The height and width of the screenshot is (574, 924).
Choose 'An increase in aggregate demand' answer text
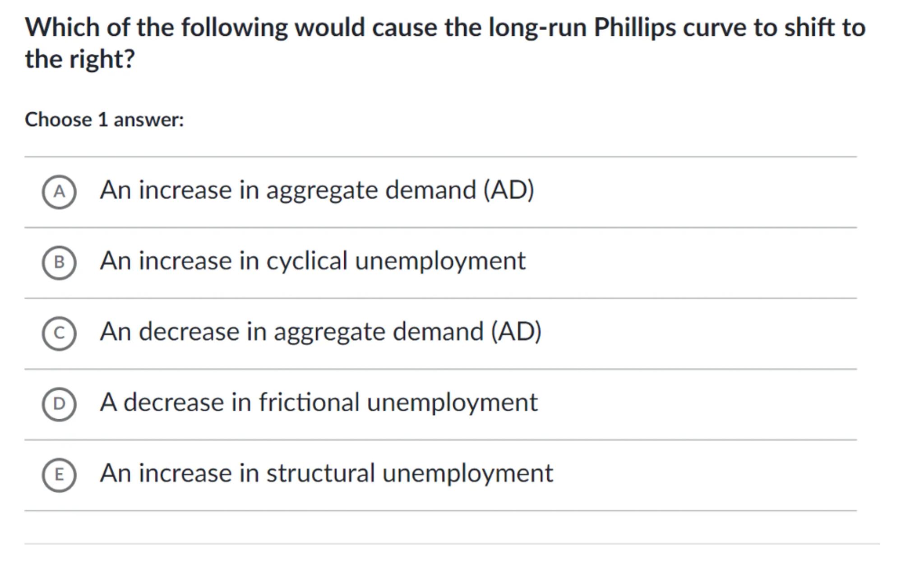tap(317, 190)
